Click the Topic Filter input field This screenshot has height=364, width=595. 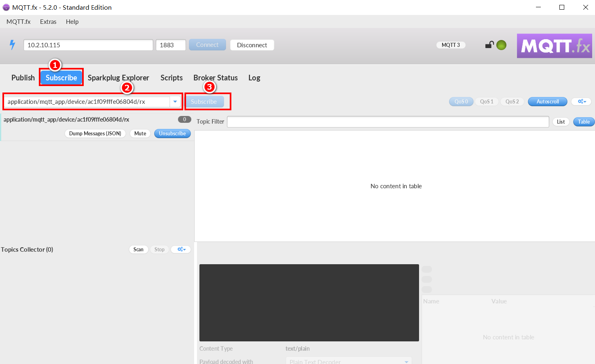point(387,122)
